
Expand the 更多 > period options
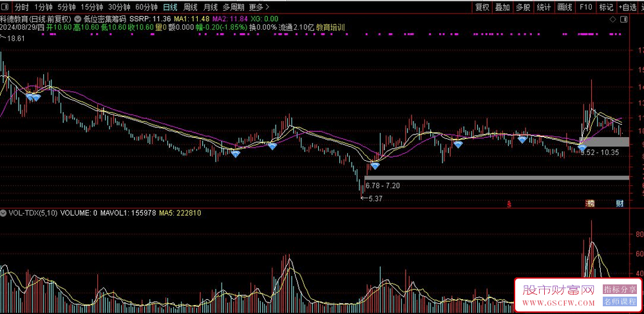(x=259, y=7)
